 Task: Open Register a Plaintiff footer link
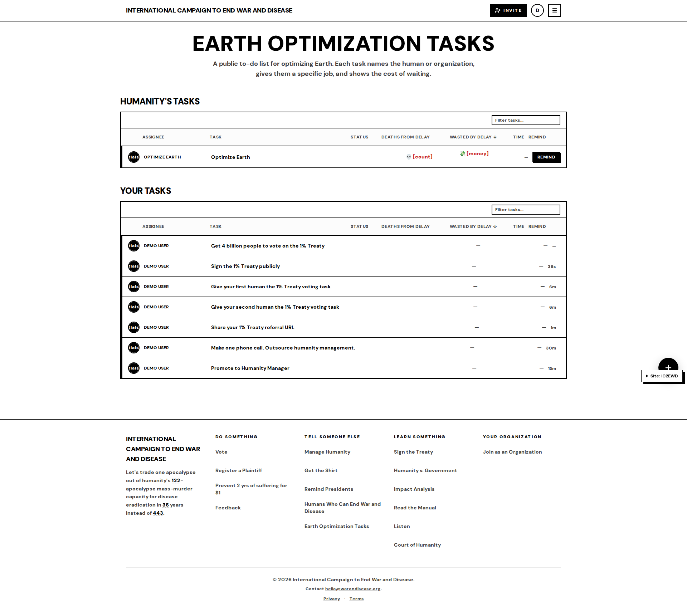tap(239, 470)
